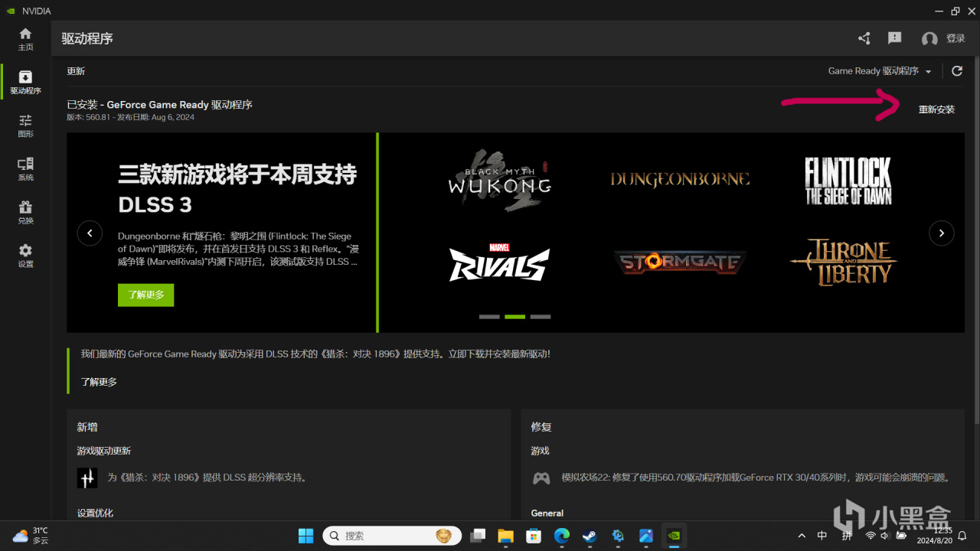
Task: Open the 图形 graphics settings section
Action: [25, 126]
